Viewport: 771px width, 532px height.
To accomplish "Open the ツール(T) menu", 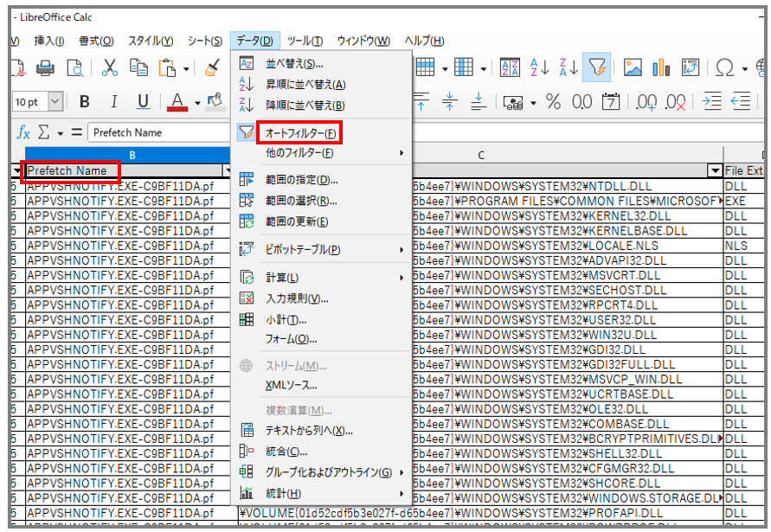I will [305, 41].
